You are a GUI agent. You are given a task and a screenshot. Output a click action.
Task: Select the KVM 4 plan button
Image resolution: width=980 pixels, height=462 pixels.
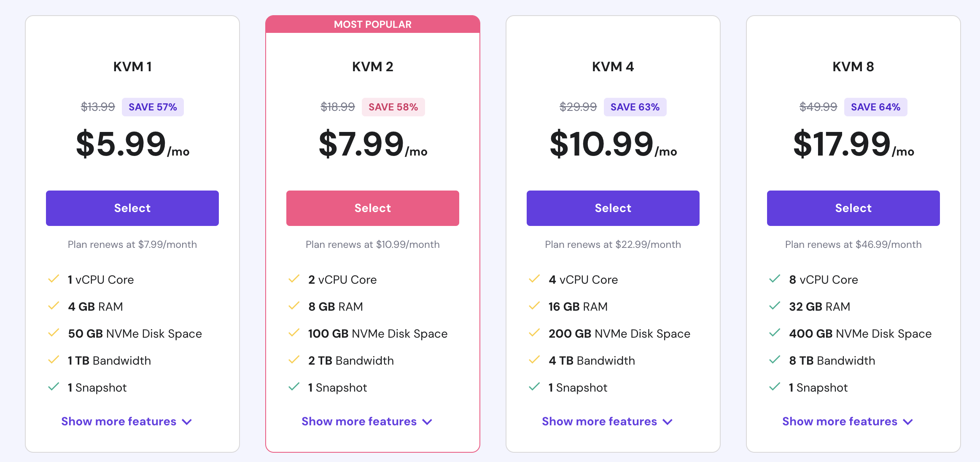(x=613, y=208)
